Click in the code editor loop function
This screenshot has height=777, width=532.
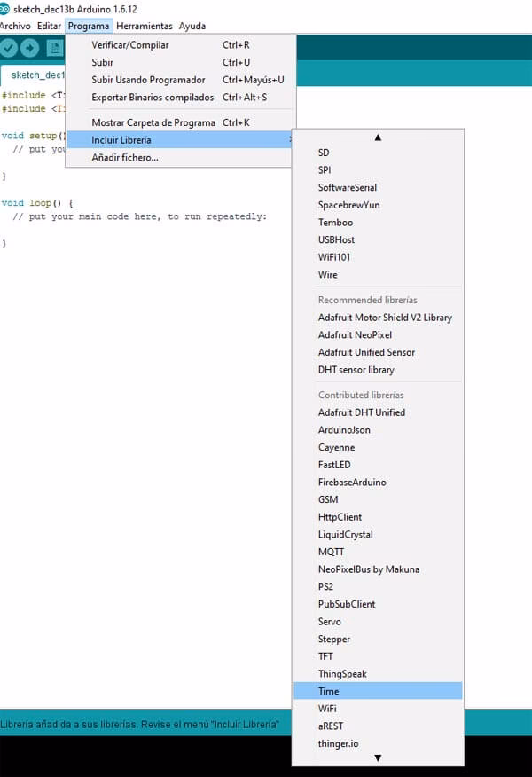142,217
